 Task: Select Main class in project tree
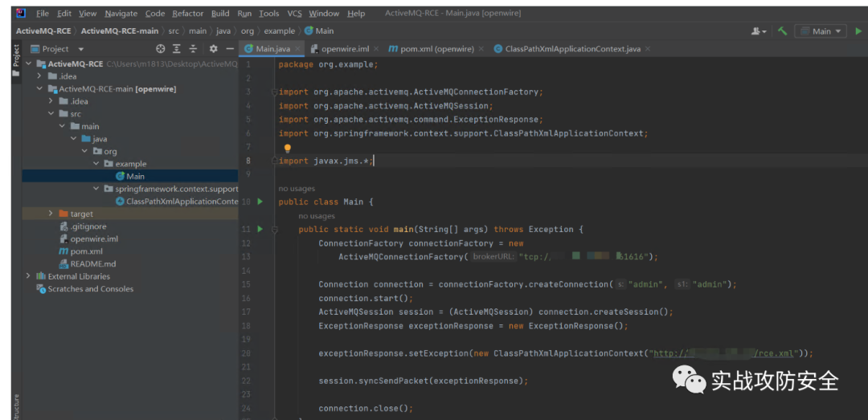coord(131,176)
